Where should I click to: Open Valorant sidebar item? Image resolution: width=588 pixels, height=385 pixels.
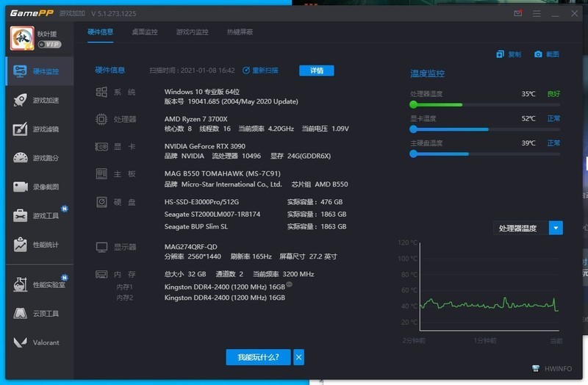[x=40, y=342]
